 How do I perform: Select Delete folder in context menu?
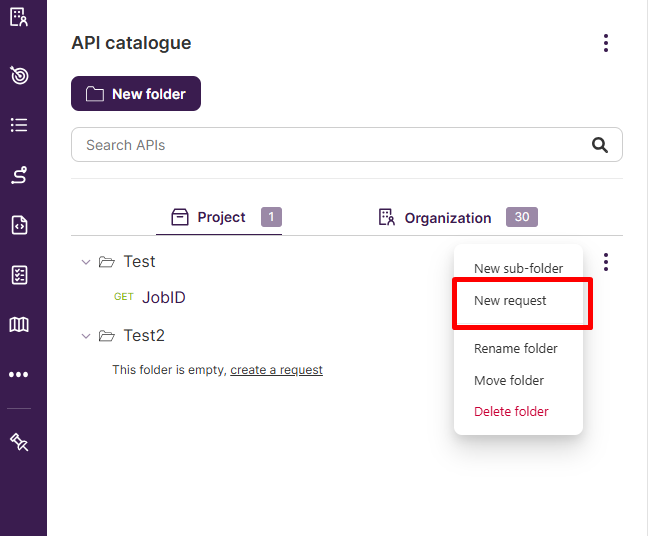[511, 412]
